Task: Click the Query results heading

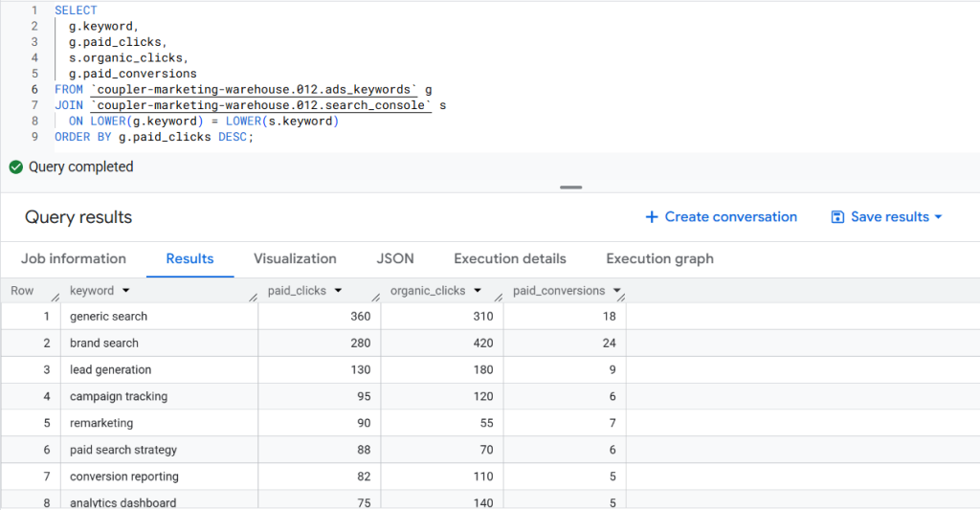Action: pos(78,217)
